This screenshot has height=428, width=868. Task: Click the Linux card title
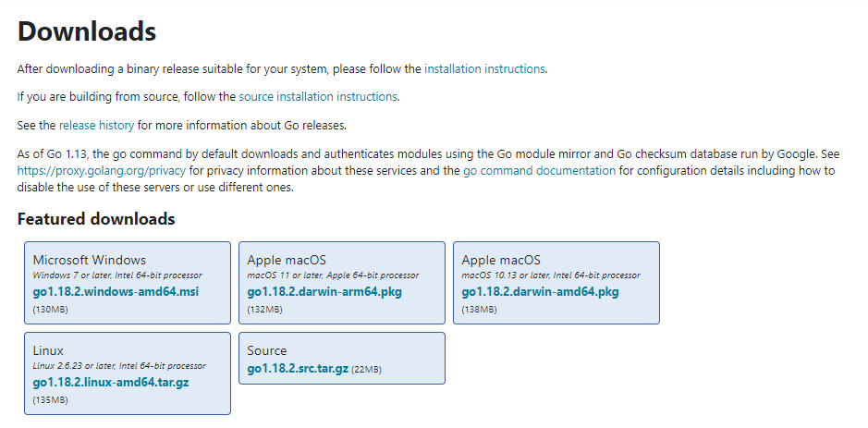48,350
